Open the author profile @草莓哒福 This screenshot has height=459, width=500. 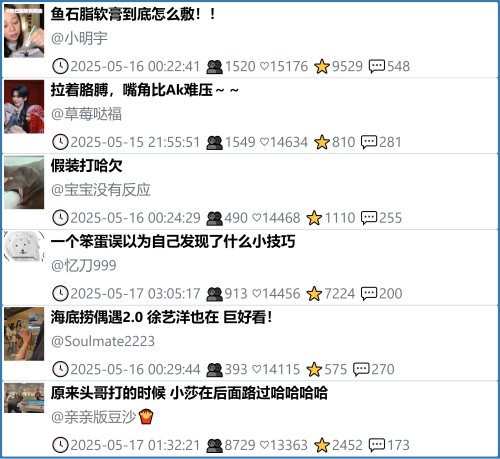click(86, 114)
